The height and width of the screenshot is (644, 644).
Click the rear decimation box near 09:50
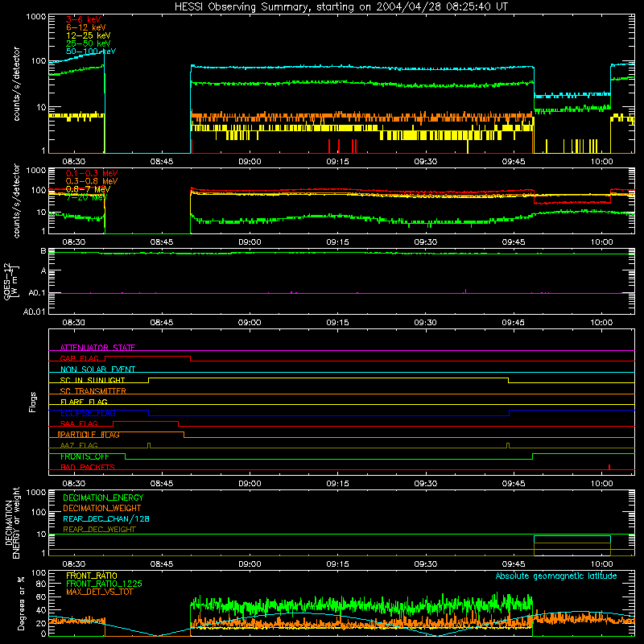click(572, 546)
